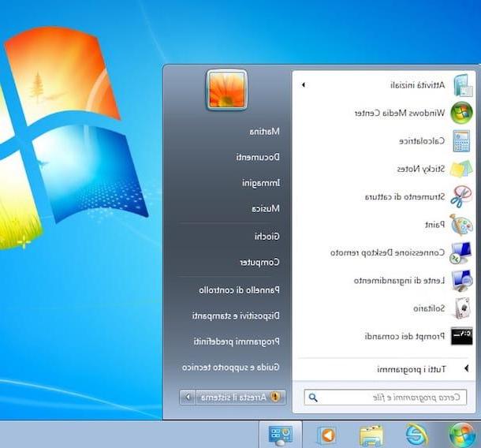The image size is (481, 448).
Task: Open Immagini library link
Action: click(261, 183)
